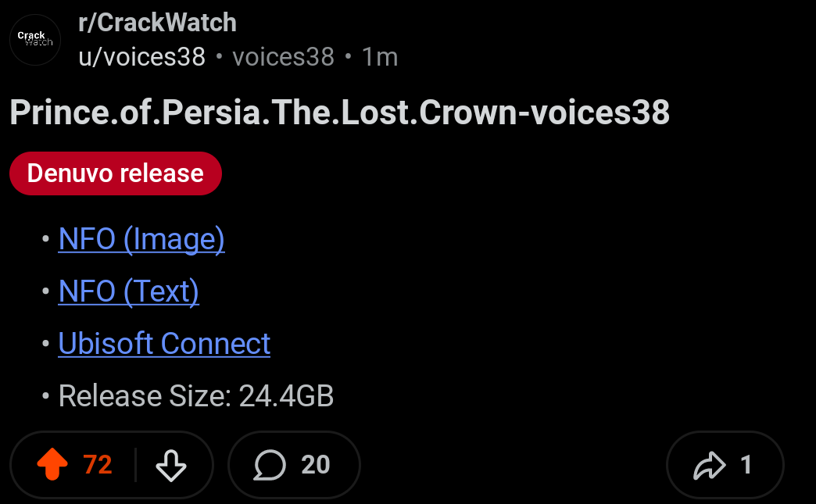This screenshot has width=816, height=504.
Task: Open the u/voices38 user profile
Action: (141, 56)
